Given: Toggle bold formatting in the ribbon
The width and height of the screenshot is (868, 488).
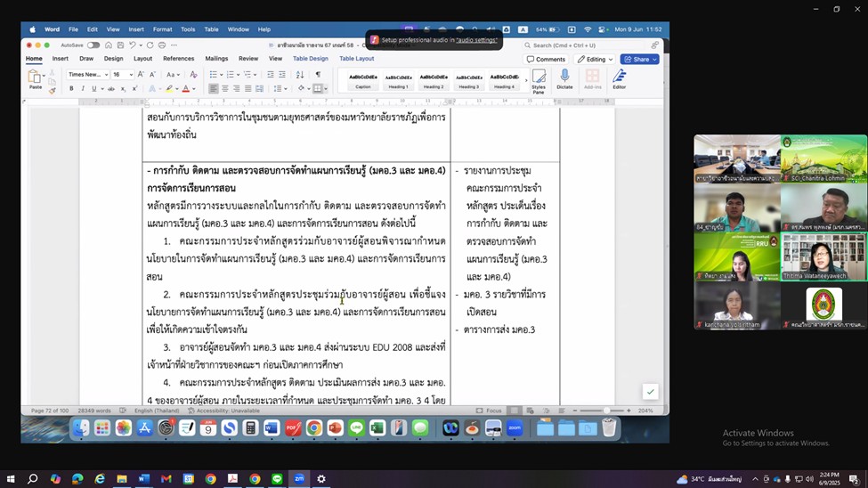Looking at the screenshot, I should [x=73, y=89].
